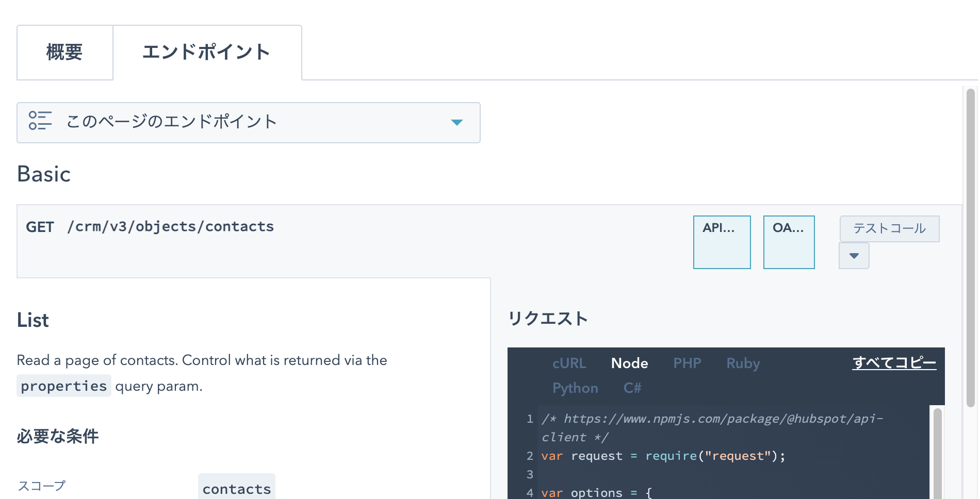Click the endpoint list icon in dropdown
The width and height of the screenshot is (980, 499).
[x=40, y=121]
